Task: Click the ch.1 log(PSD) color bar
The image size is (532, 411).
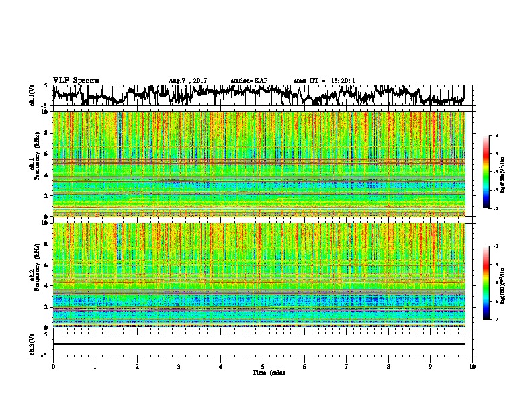Action: point(486,171)
